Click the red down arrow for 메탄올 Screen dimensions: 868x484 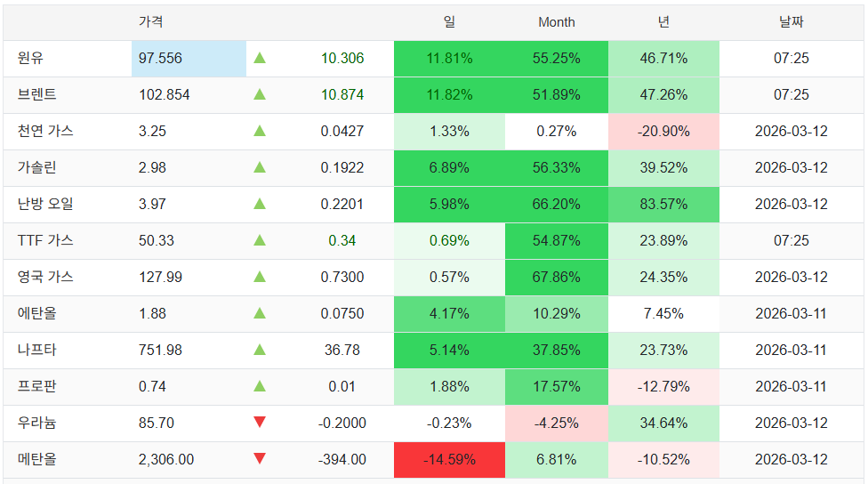(260, 459)
